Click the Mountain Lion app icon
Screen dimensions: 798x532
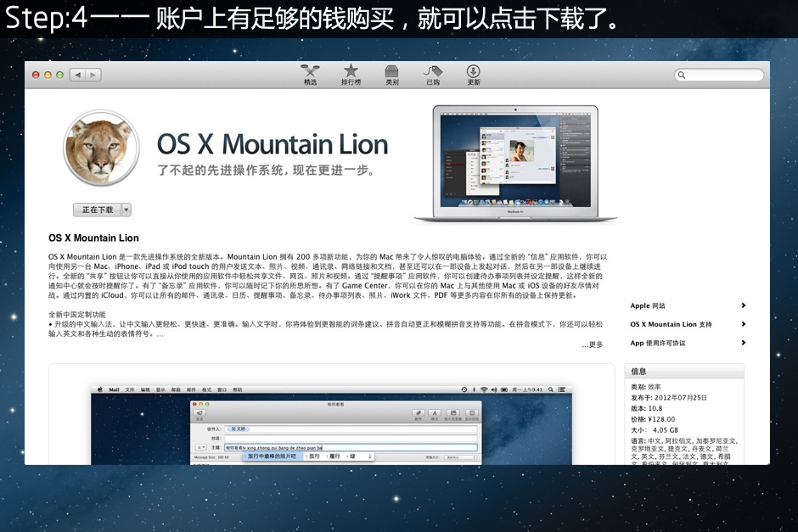[x=101, y=148]
